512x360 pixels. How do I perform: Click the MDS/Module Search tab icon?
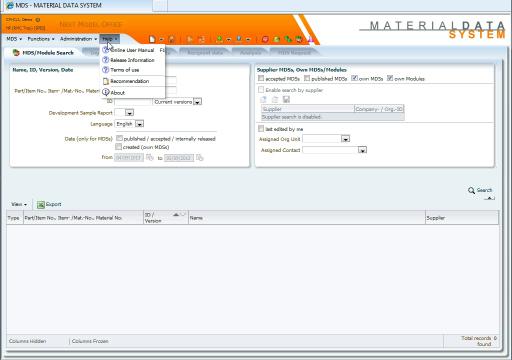(16, 53)
